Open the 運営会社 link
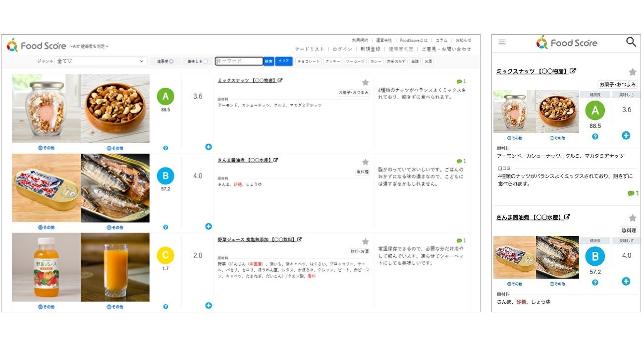This screenshot has width=644, height=347. click(383, 40)
